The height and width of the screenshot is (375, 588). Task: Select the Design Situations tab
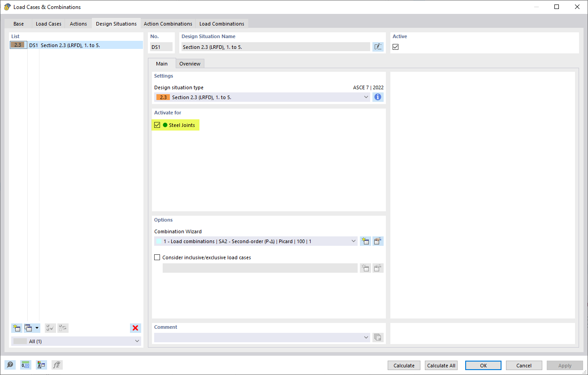[116, 24]
